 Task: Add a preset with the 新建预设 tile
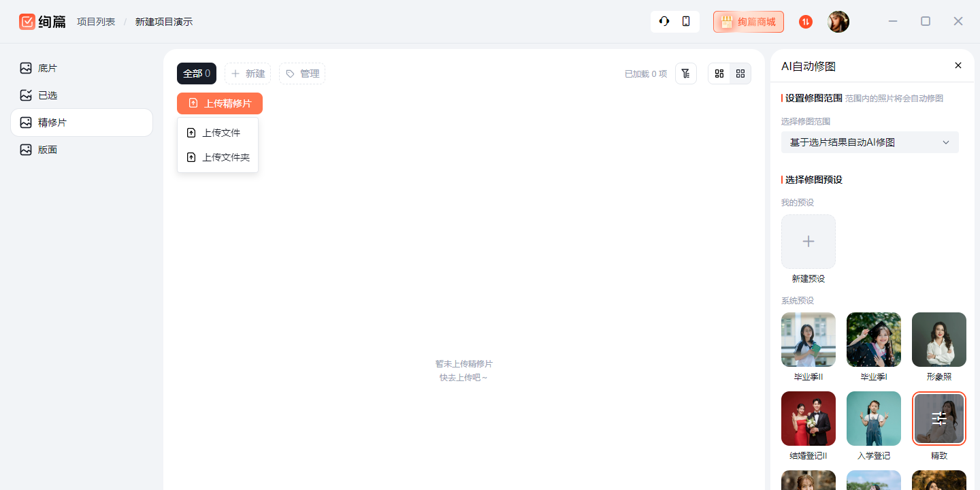(808, 242)
